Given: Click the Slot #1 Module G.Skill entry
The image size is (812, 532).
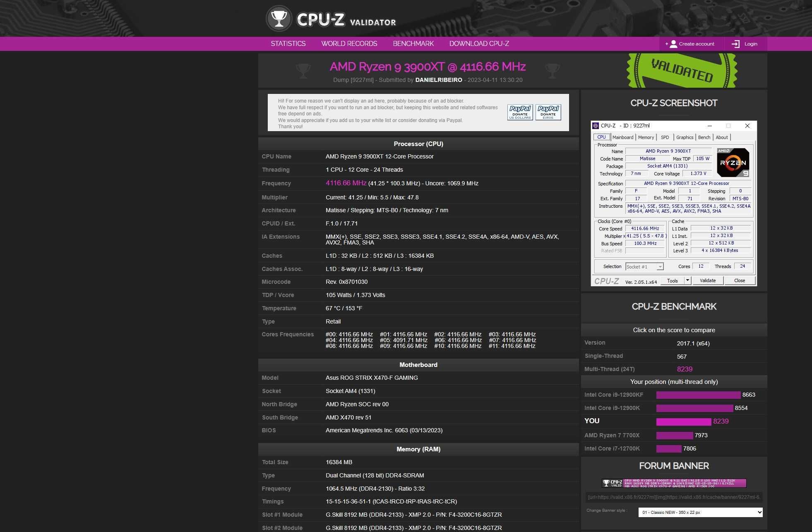Looking at the screenshot, I should pyautogui.click(x=414, y=515).
